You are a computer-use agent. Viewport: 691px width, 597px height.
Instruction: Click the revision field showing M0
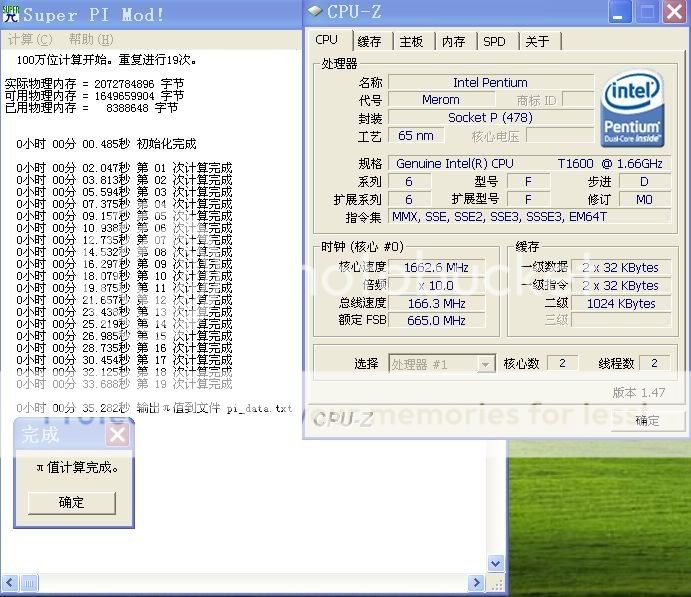pyautogui.click(x=645, y=200)
